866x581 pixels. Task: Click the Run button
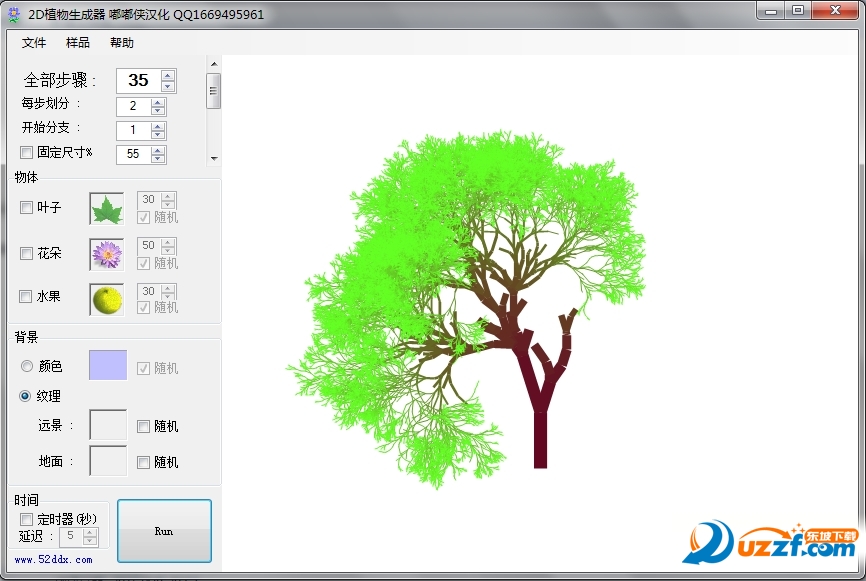[164, 531]
